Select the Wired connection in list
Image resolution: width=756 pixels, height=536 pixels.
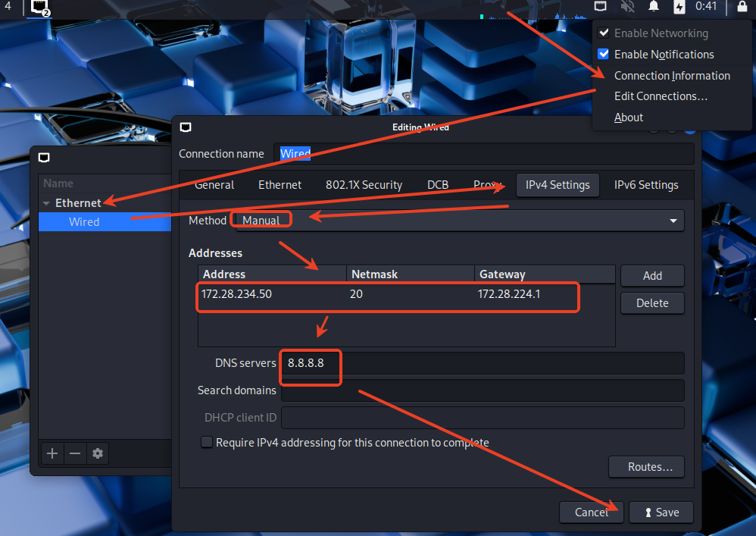[84, 222]
